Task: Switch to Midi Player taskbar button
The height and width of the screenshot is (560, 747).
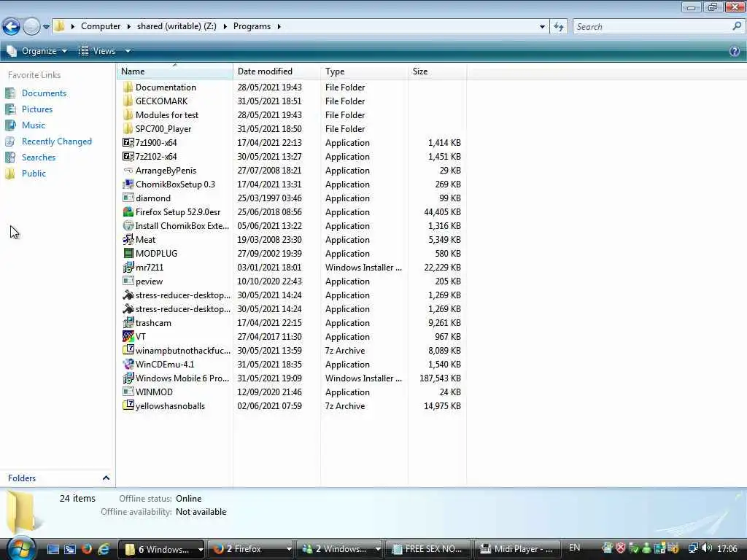Action: pos(516,549)
